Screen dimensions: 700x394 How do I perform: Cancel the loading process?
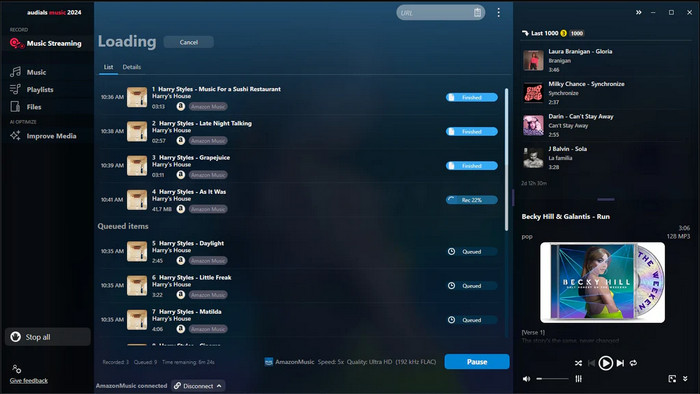click(189, 42)
